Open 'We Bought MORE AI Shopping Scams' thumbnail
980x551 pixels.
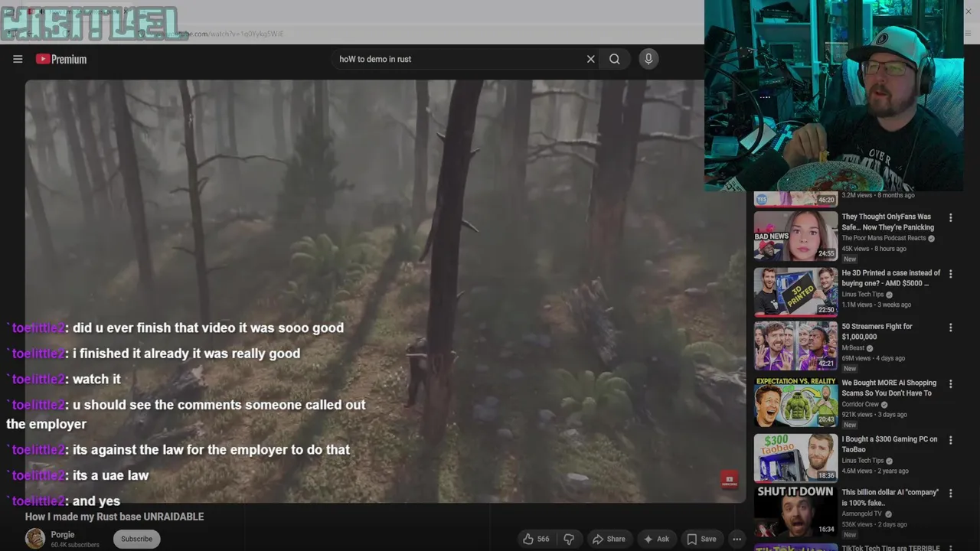(x=795, y=402)
